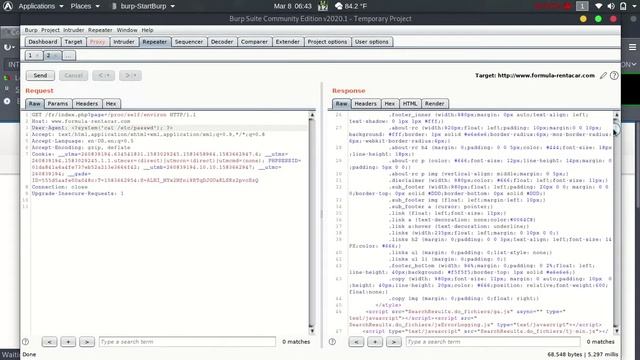Show response Hex tab

pos(389,104)
